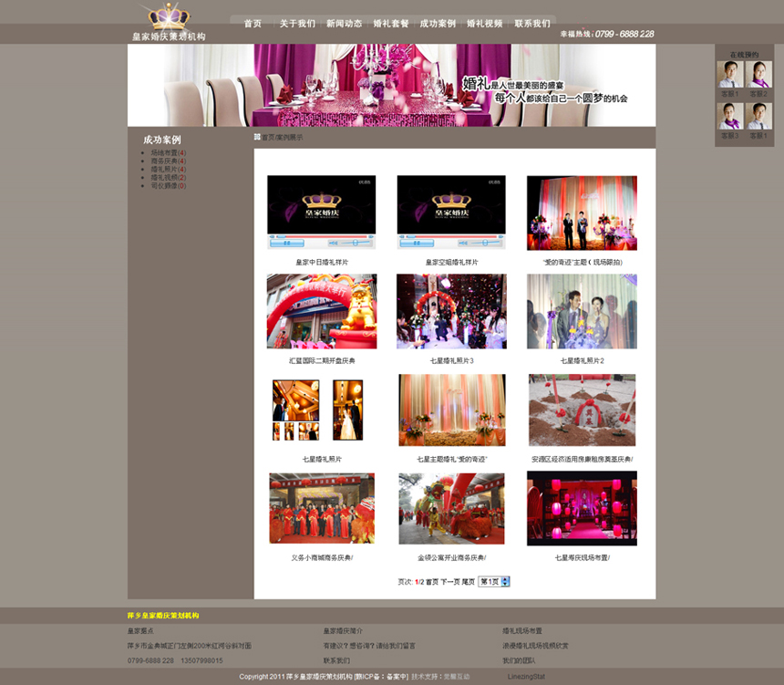
Task: Click the 下一页 pagination link
Action: tap(450, 582)
